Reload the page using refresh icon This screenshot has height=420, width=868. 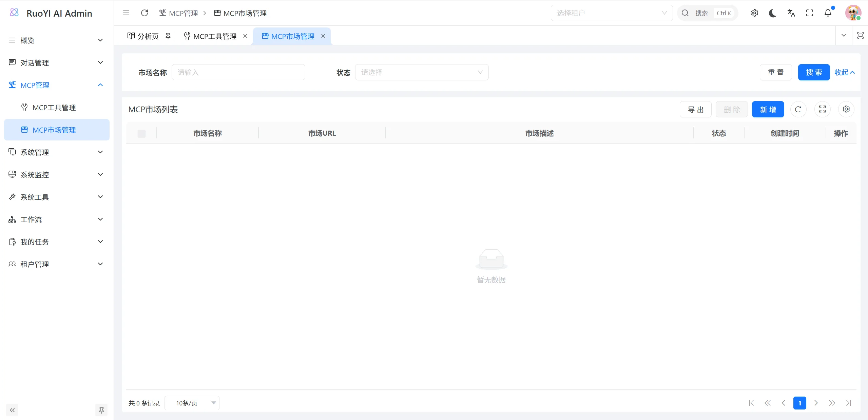point(144,13)
